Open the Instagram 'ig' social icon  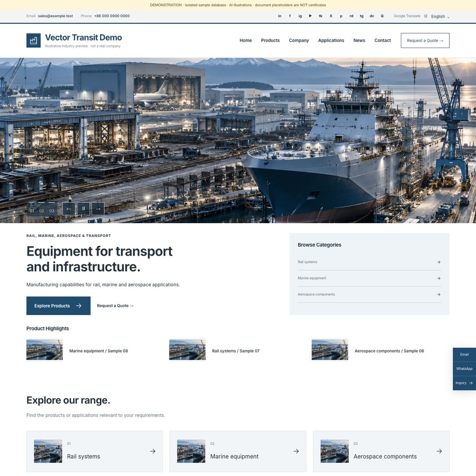[300, 16]
